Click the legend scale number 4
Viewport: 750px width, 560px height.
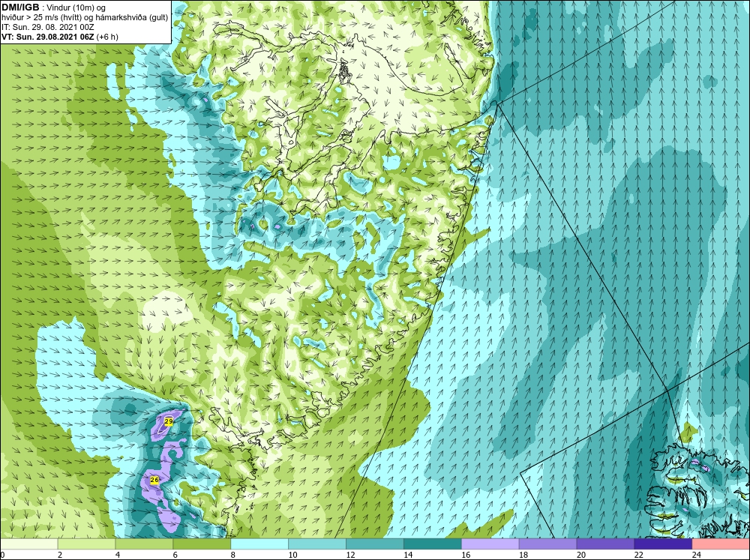[118, 555]
